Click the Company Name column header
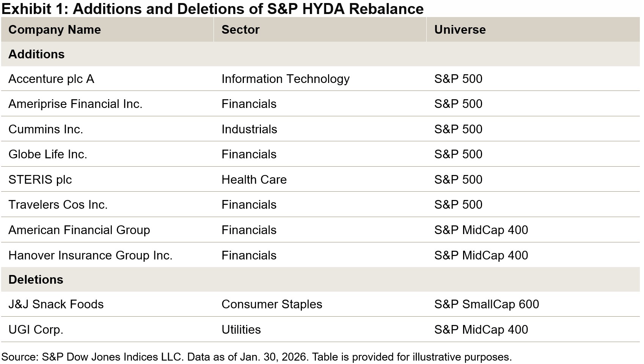Image resolution: width=644 pixels, height=364 pixels. pyautogui.click(x=55, y=30)
